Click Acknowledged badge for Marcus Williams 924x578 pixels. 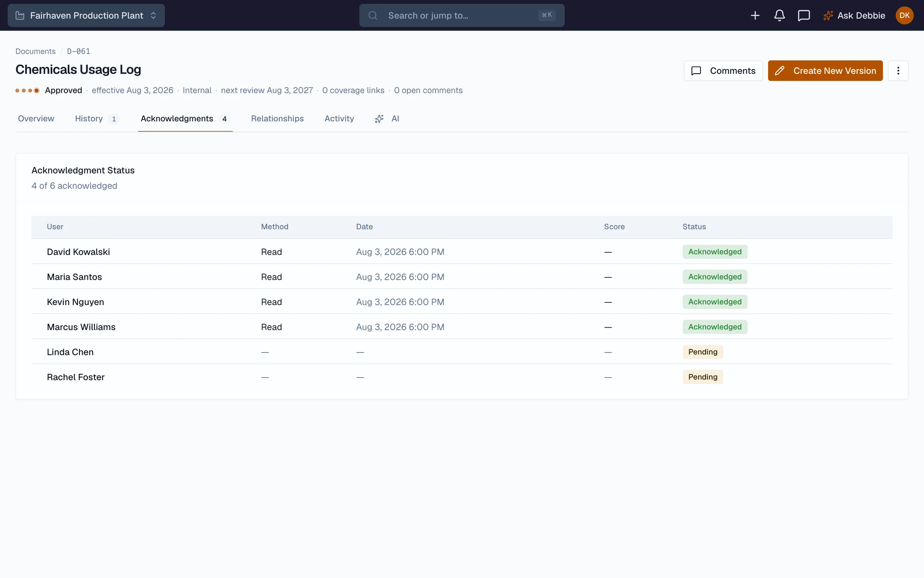pyautogui.click(x=715, y=327)
